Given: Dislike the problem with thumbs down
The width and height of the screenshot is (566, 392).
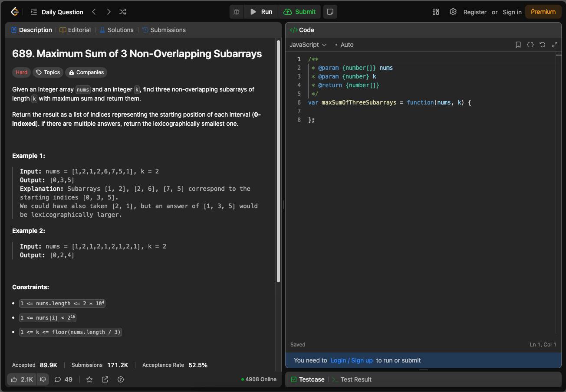Looking at the screenshot, I should [43, 379].
